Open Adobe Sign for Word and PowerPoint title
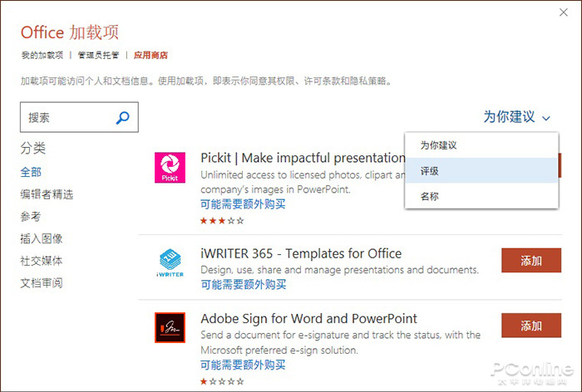Screen dimensions: 582x392 point(308,319)
